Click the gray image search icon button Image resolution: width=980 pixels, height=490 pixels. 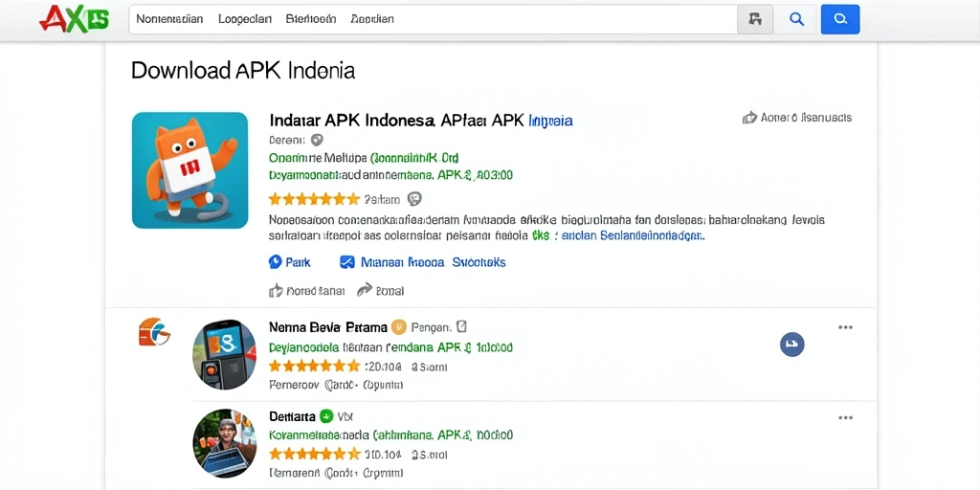755,19
